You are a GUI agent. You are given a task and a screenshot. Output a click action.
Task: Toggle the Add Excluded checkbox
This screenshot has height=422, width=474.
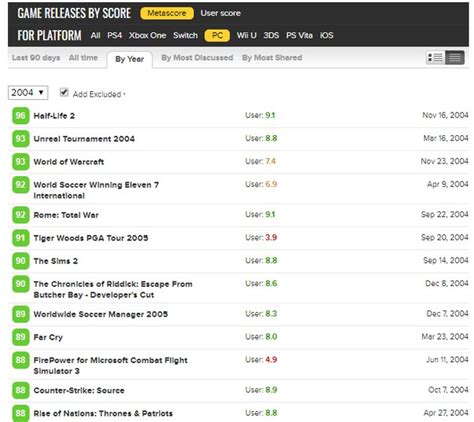tap(64, 92)
